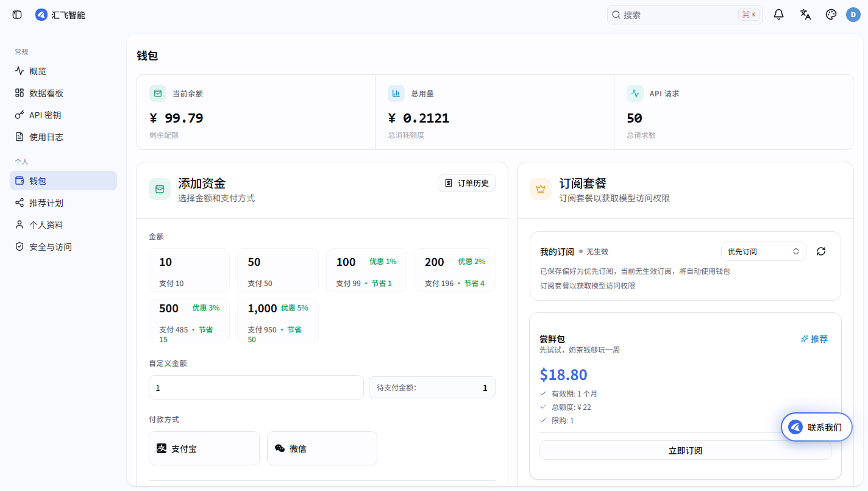Click 立即订阅 for 尝鲜包
Image resolution: width=868 pixels, height=491 pixels.
[x=685, y=451]
